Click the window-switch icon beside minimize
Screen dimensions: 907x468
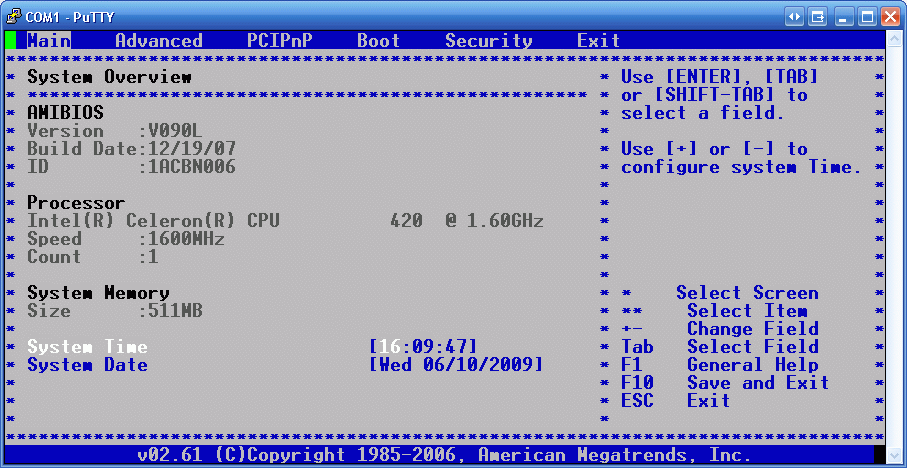pos(818,17)
